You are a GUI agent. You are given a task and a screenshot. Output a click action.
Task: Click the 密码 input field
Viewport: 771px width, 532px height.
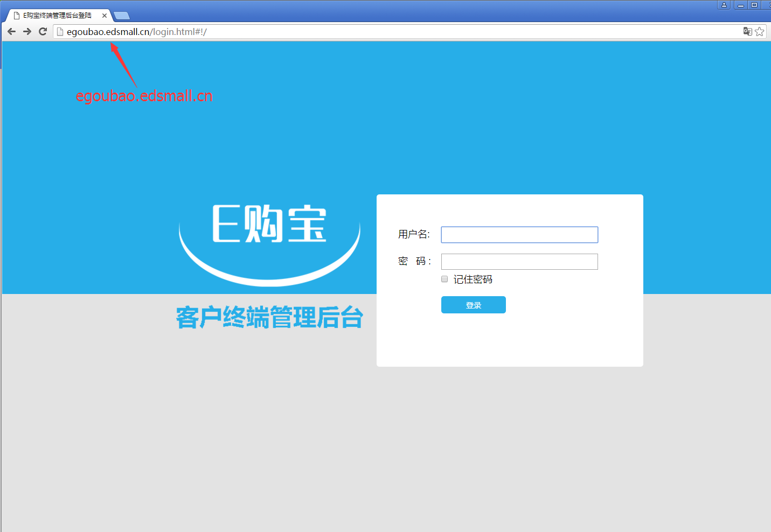tap(519, 262)
